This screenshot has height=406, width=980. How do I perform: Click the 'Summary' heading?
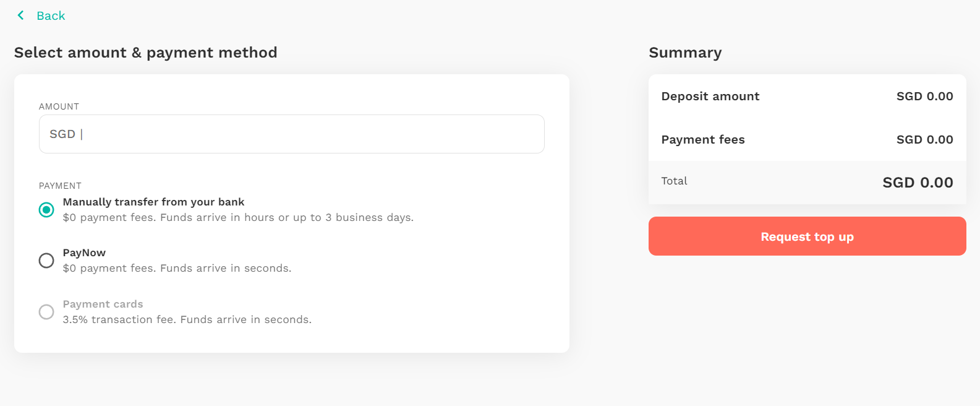pos(685,53)
